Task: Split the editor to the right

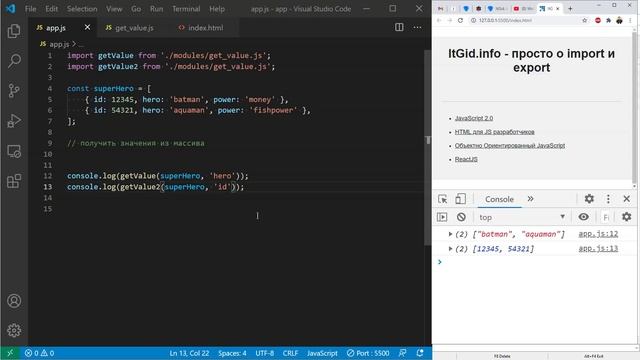Action: click(399, 27)
